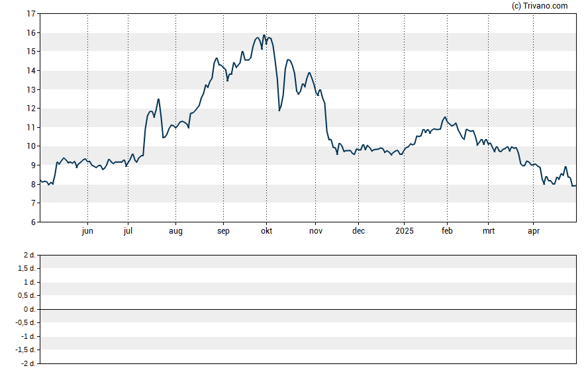Click the price axis value 10
The height and width of the screenshot is (374, 588).
pos(31,146)
